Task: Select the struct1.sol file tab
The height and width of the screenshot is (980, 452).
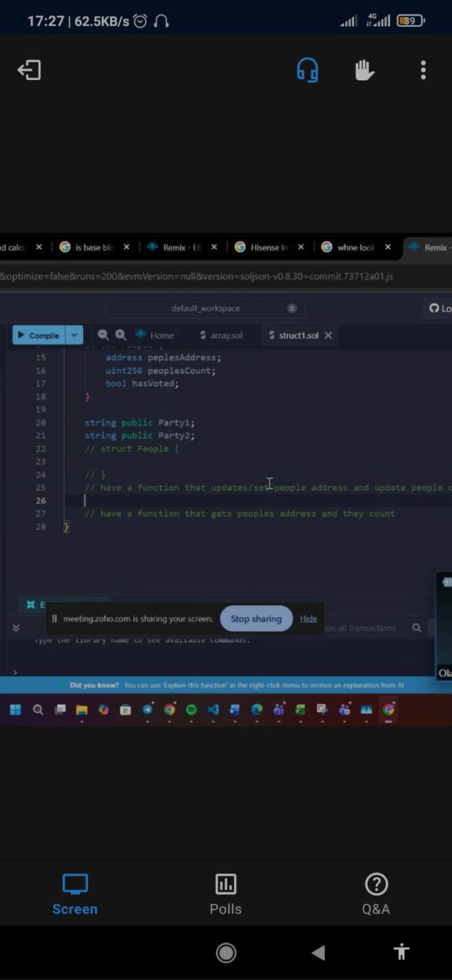Action: point(293,336)
